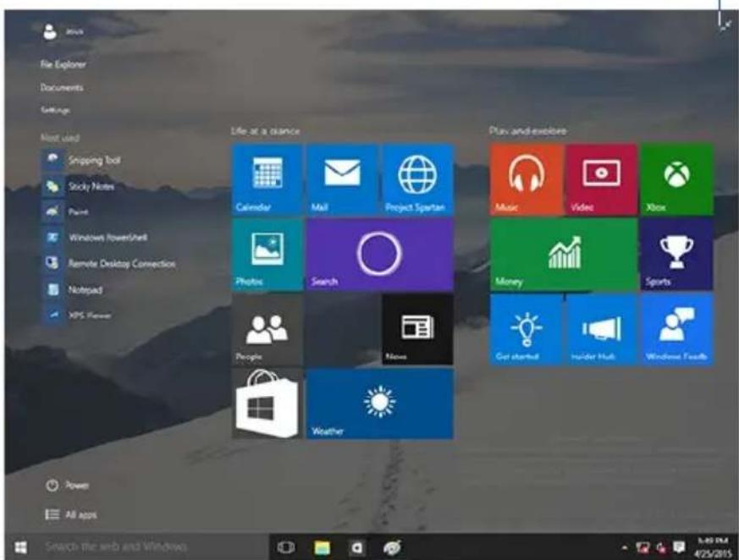739x560 pixels.
Task: Open the Store shopping bag tile
Action: [267, 404]
